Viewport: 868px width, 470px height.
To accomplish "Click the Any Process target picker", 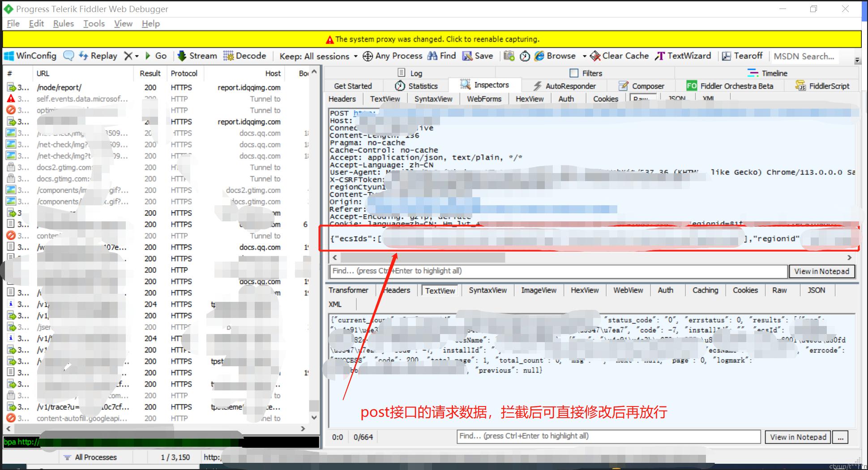I will [393, 56].
